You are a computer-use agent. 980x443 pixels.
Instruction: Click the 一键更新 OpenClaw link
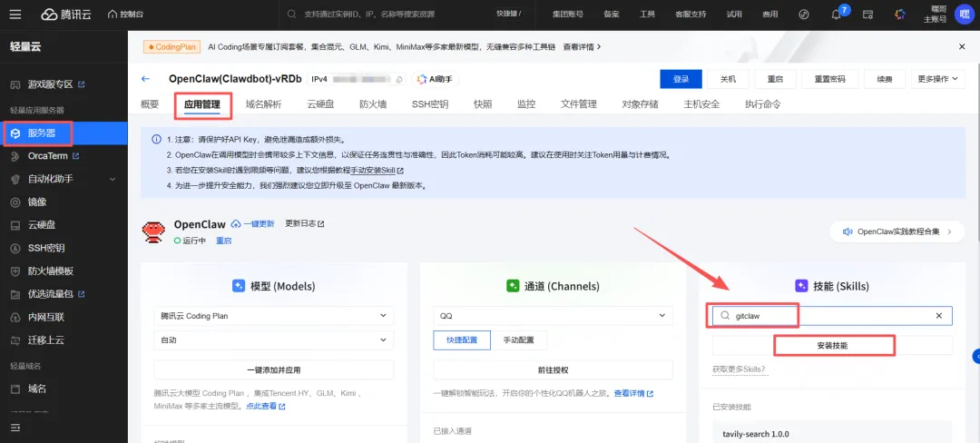point(253,223)
